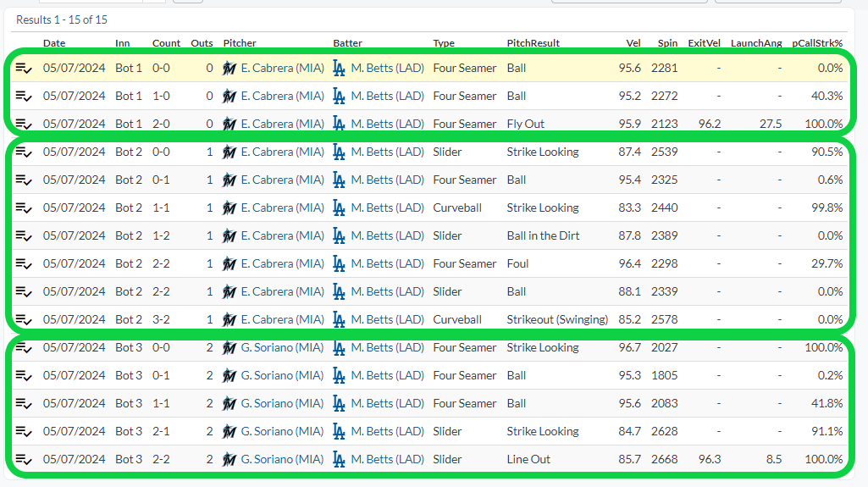Viewport: 868px width, 487px height.
Task: Click the Date column header
Action: coord(54,43)
